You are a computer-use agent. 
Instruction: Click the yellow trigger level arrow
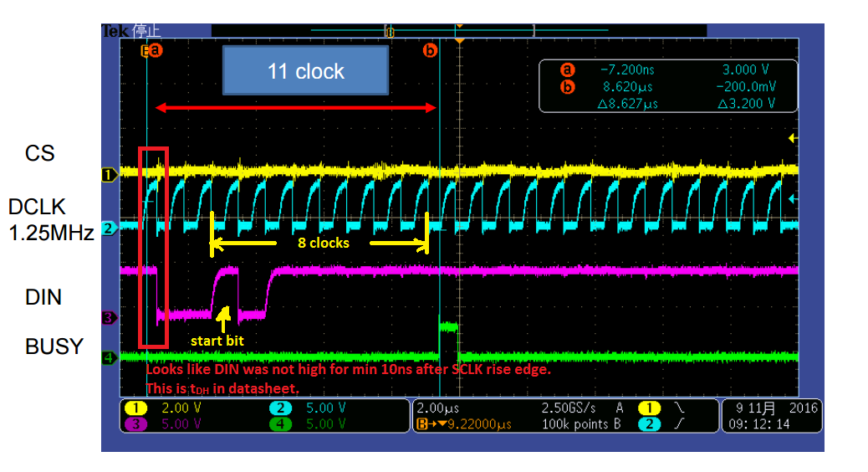click(x=794, y=138)
